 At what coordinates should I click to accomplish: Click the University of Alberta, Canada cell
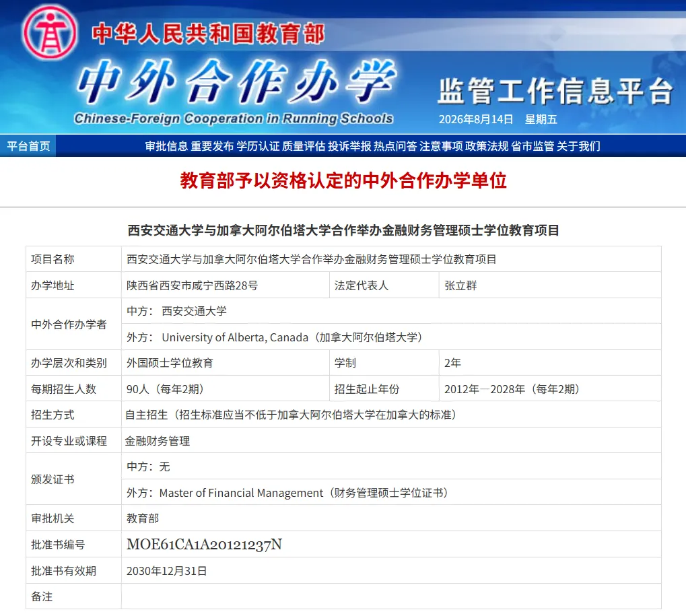point(391,337)
